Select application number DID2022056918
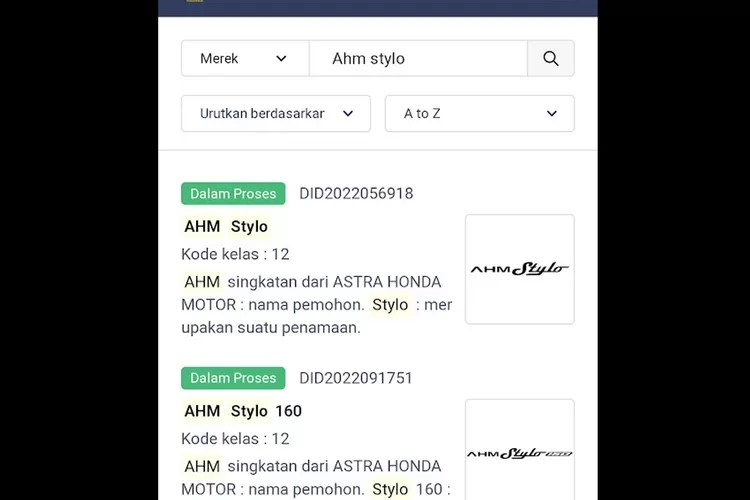750x500 pixels. [x=356, y=194]
